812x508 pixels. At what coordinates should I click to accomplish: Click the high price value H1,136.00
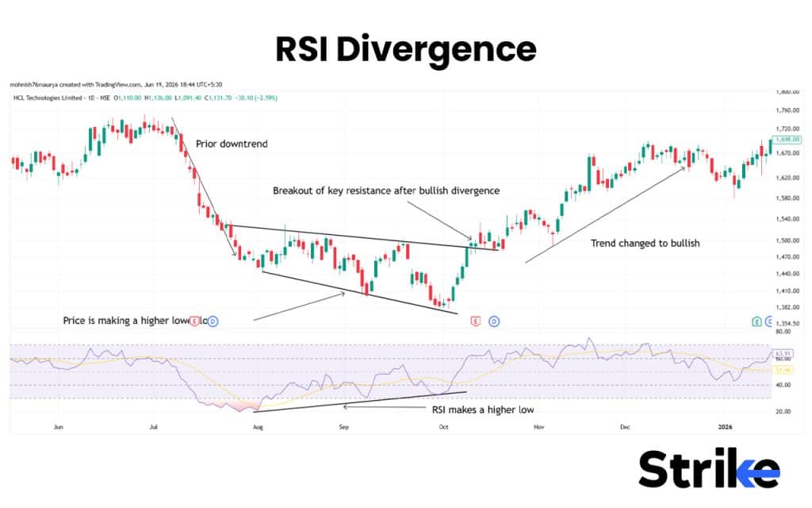(158, 98)
